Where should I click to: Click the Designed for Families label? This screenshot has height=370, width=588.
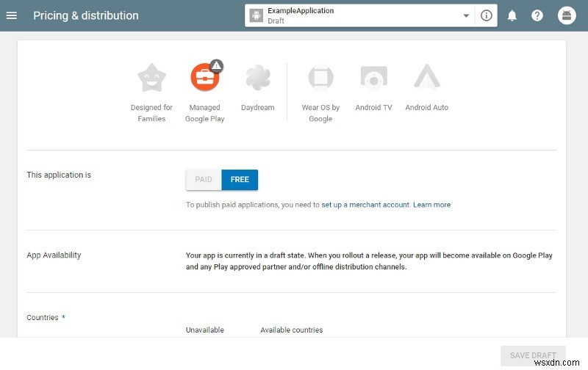click(151, 113)
